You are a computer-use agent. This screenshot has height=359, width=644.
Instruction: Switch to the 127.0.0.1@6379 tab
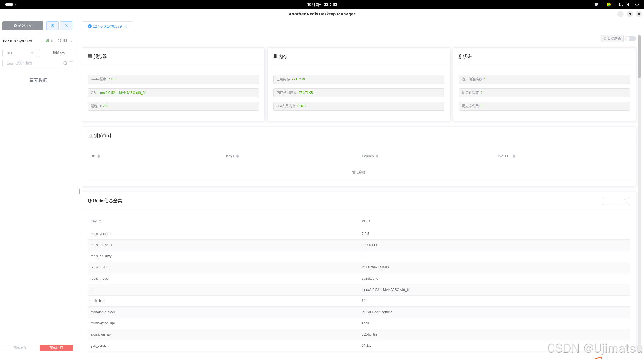pyautogui.click(x=107, y=26)
